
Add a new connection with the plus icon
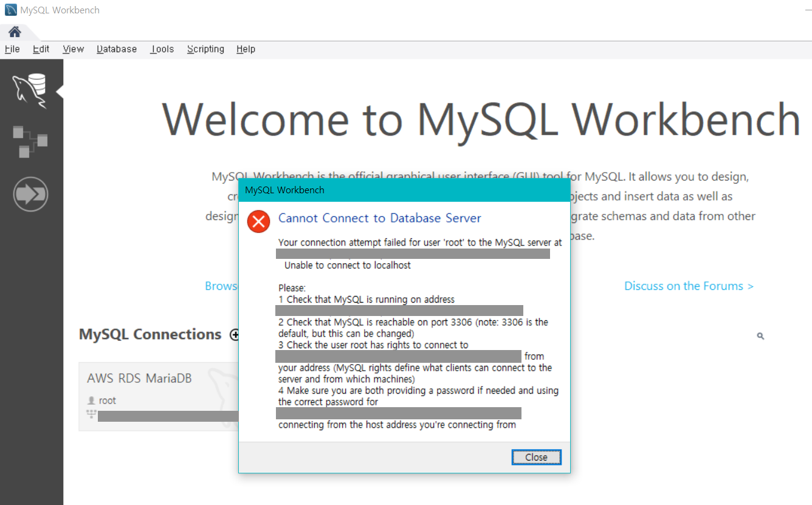tap(235, 334)
